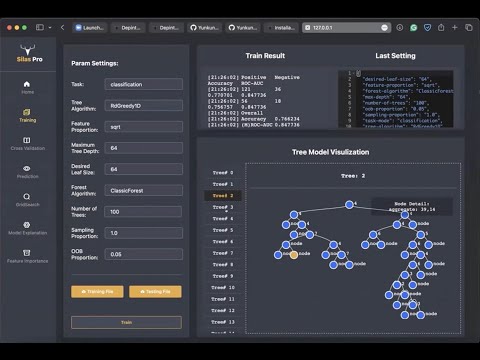The width and height of the screenshot is (480, 360).
Task: Click the OOB Proportion field
Action: [x=143, y=254]
